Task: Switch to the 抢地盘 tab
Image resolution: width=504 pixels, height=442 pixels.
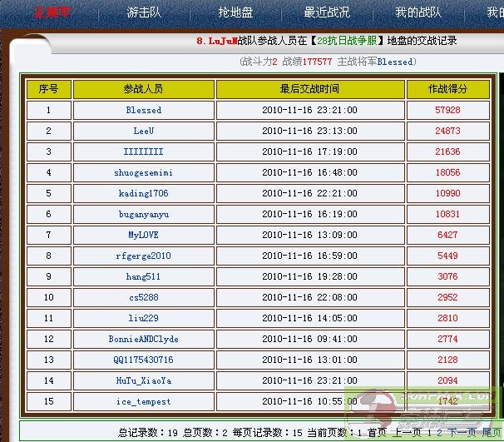Action: (235, 12)
